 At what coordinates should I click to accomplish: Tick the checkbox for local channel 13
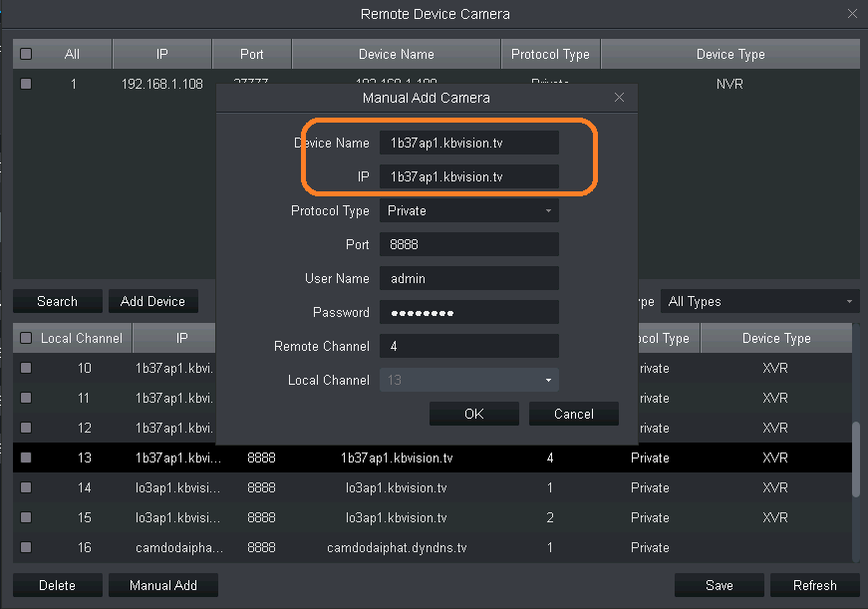[26, 458]
